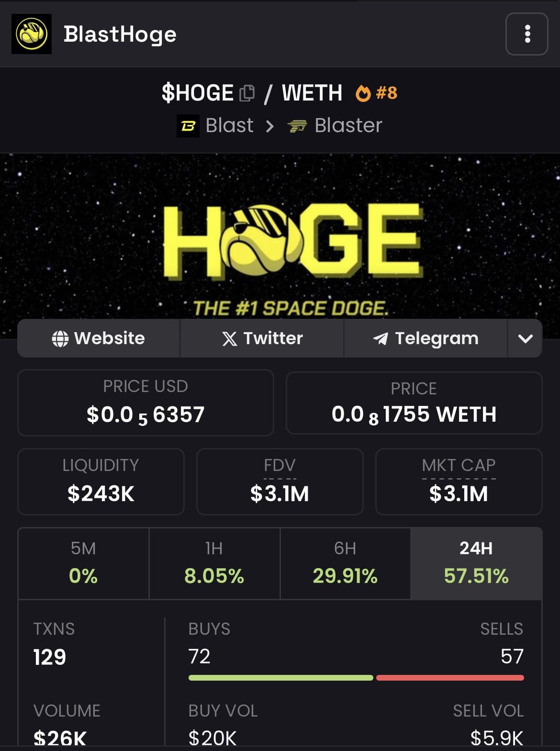Toggle the PRICE in WETH box
Screen dimensions: 560x751
pos(414,403)
